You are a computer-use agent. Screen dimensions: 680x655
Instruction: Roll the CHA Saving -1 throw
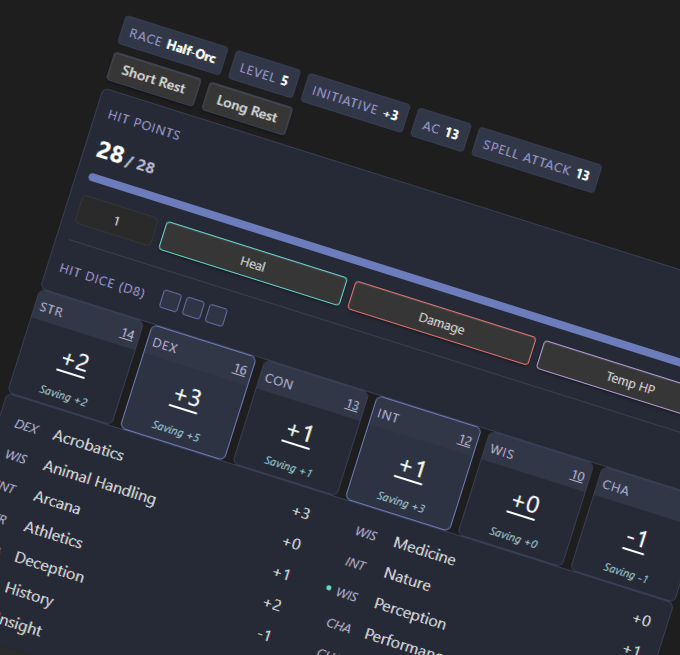tap(625, 573)
